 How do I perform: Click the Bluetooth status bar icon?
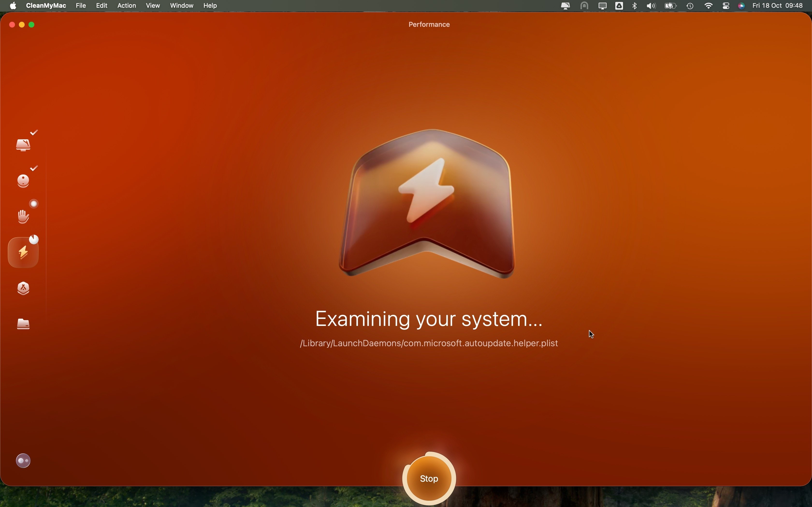pyautogui.click(x=635, y=6)
